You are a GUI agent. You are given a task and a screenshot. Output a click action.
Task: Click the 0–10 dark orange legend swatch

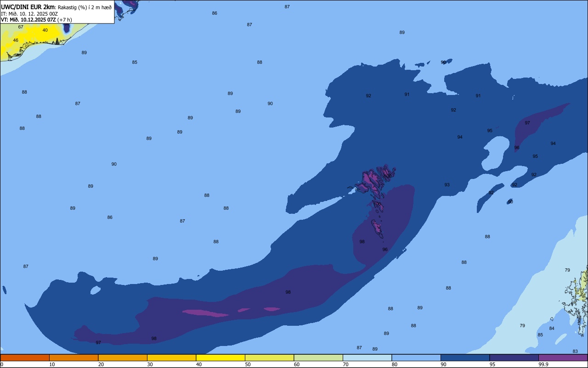tap(25, 357)
